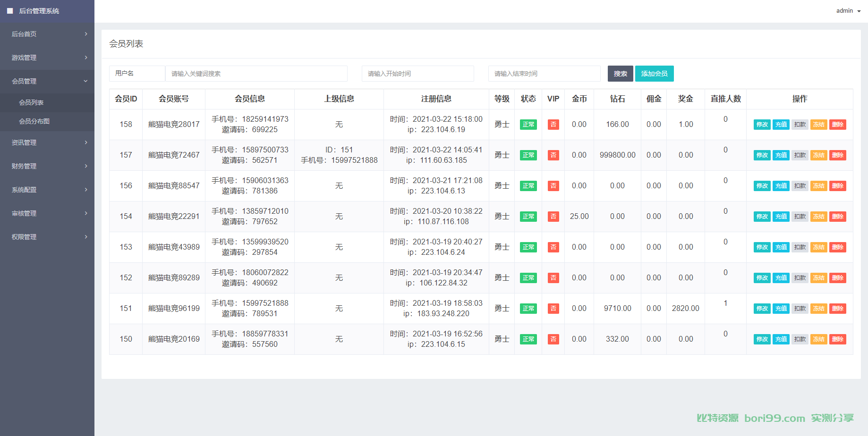Click diamond value 999800.00
This screenshot has height=436, width=868.
[x=618, y=155]
